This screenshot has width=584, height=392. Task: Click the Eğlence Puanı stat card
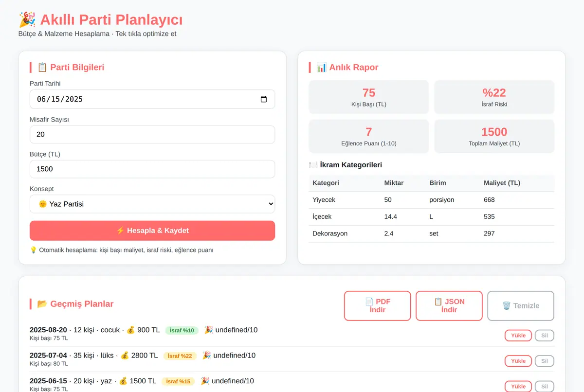point(369,136)
